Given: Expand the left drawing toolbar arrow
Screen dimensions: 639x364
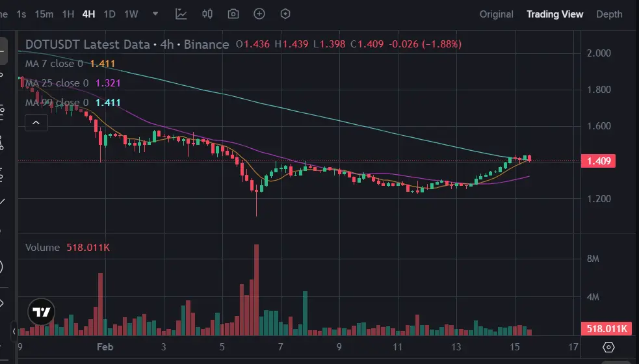Looking at the screenshot, I should 14,331.
